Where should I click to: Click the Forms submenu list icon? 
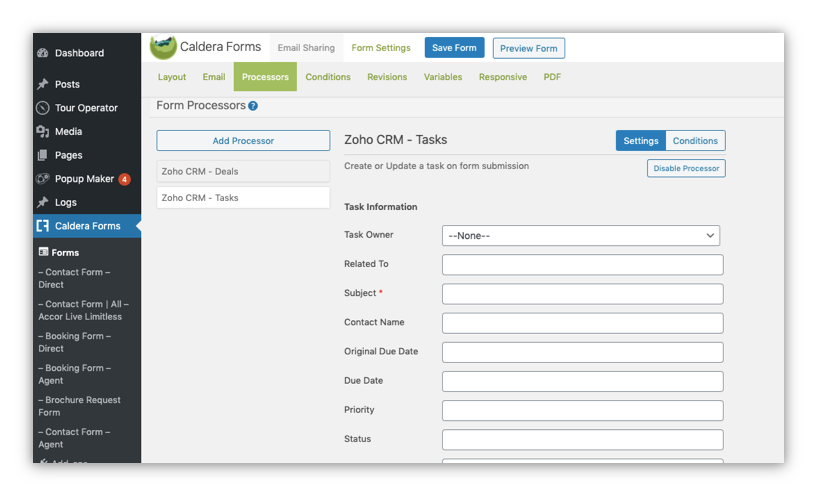pyautogui.click(x=43, y=252)
